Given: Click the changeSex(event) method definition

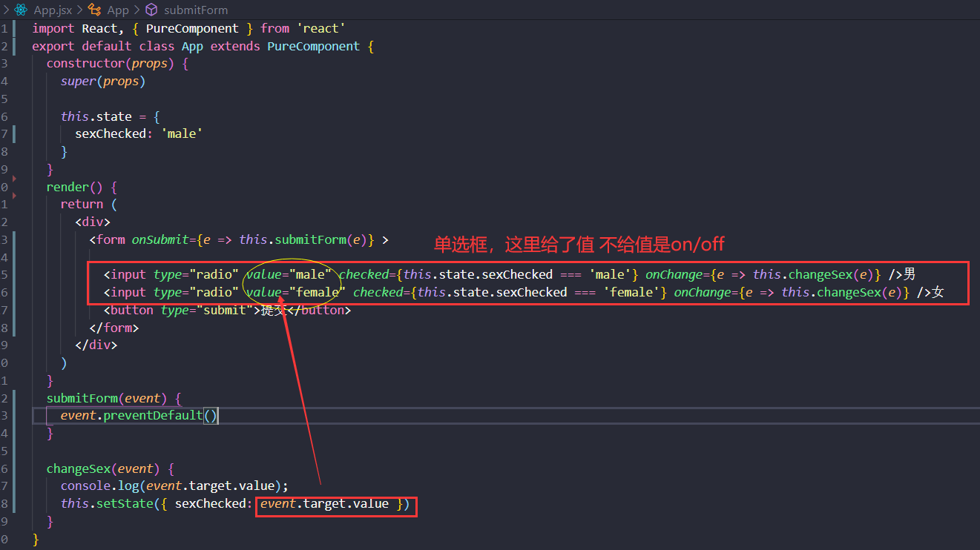Looking at the screenshot, I should pyautogui.click(x=103, y=468).
